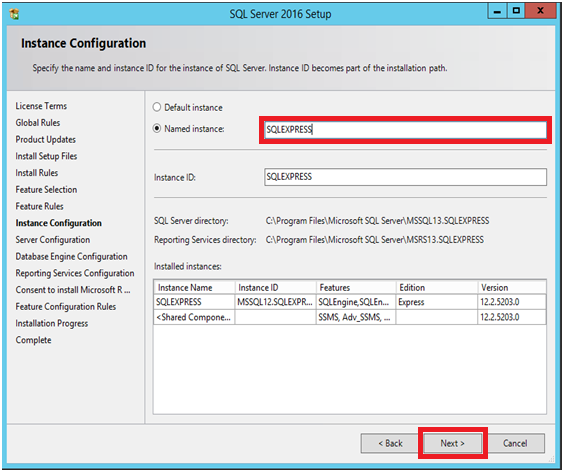Open Product Updates step in sidebar
The width and height of the screenshot is (564, 472).
[46, 140]
